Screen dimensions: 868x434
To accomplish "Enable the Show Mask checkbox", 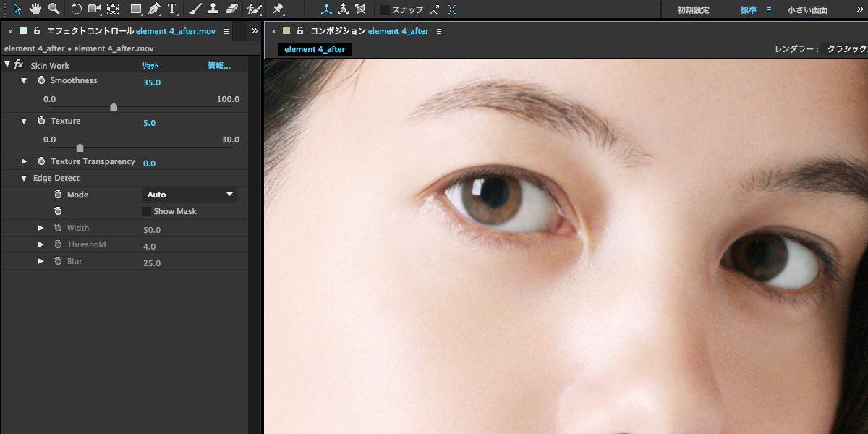I will [x=148, y=211].
